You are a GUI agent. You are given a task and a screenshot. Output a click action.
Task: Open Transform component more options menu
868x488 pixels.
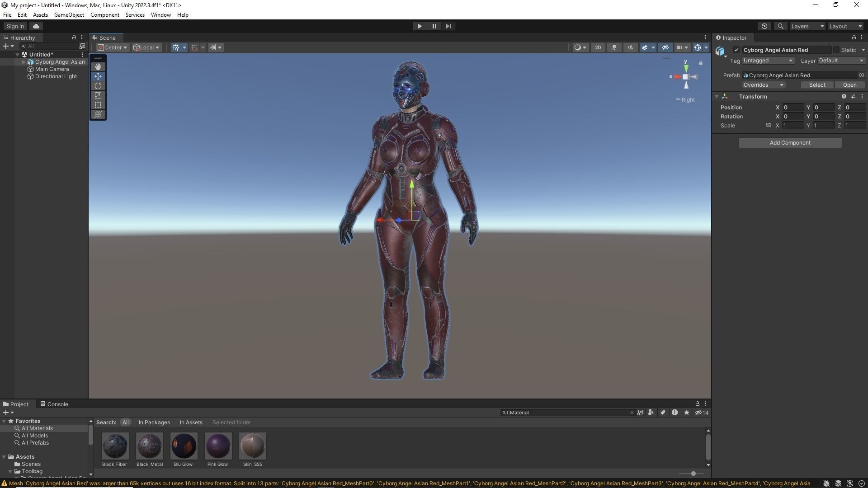pos(862,97)
